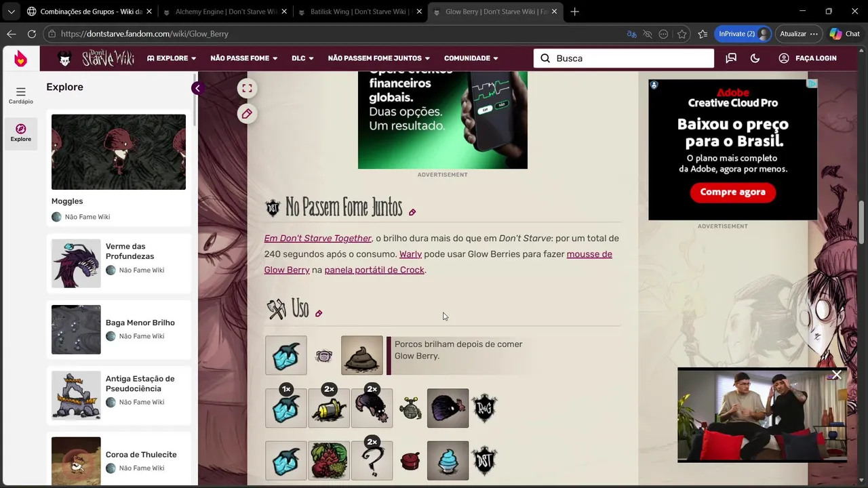Screen dimensions: 868x488
Task: Click the fruit ingredient icon in mousse recipe
Action: [x=329, y=460]
